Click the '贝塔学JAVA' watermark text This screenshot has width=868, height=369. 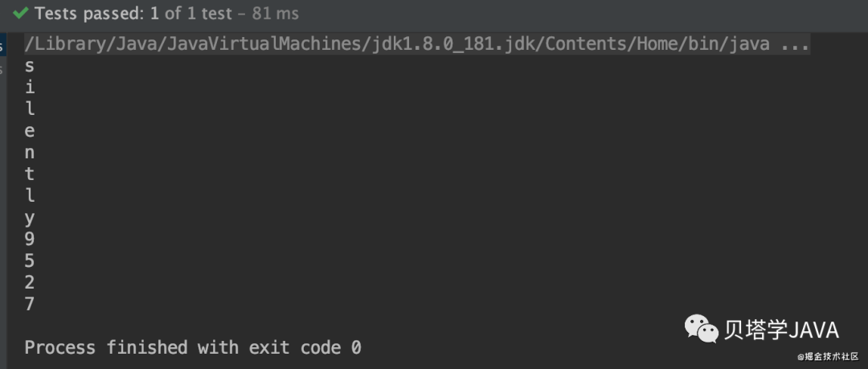[x=782, y=330]
